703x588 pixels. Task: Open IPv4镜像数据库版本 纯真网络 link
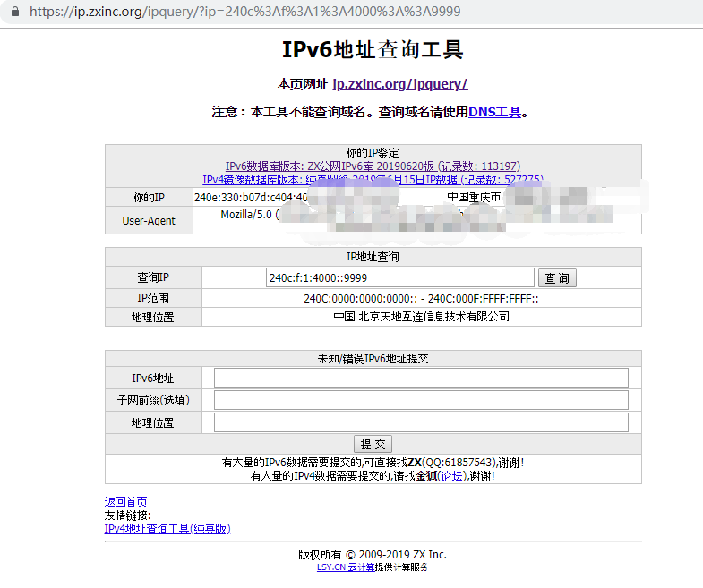click(373, 180)
